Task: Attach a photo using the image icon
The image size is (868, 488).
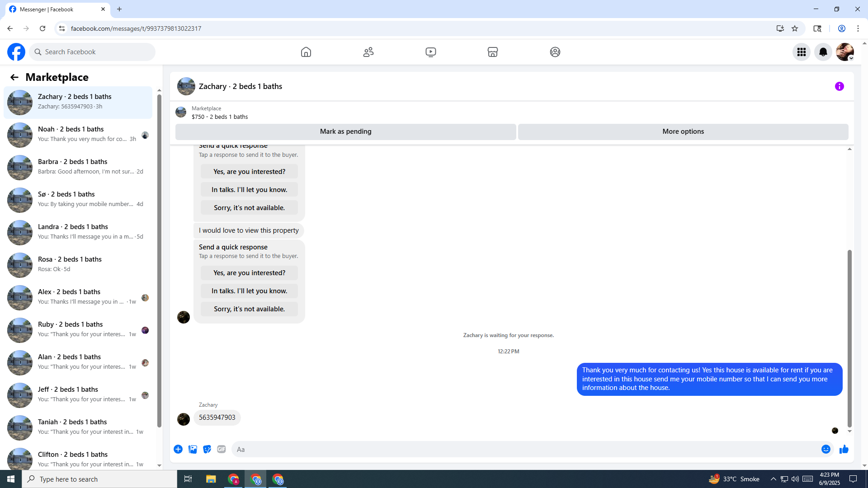Action: tap(193, 449)
